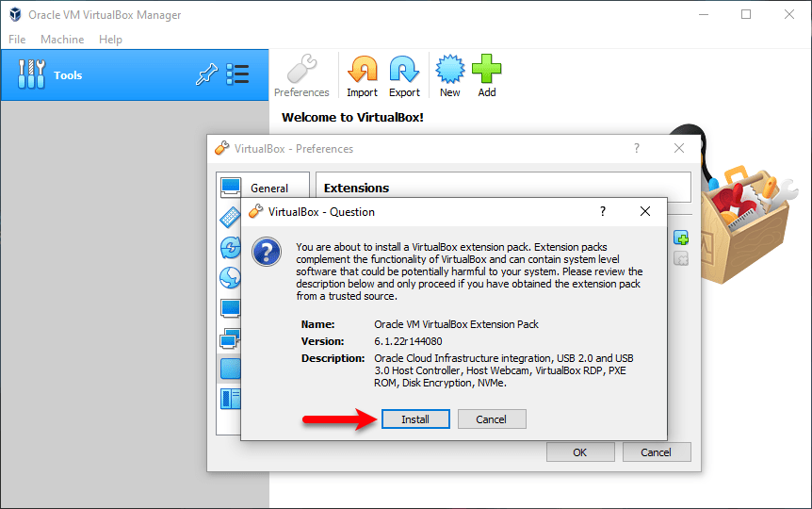Click the pin icon beside Tools
The image size is (812, 509).
pos(206,74)
